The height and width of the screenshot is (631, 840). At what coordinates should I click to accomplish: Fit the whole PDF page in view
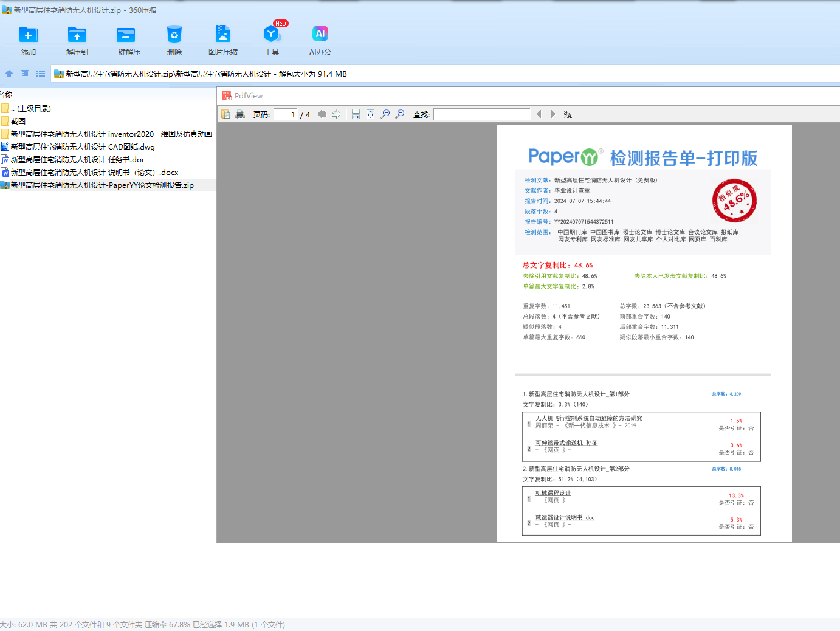pos(370,114)
